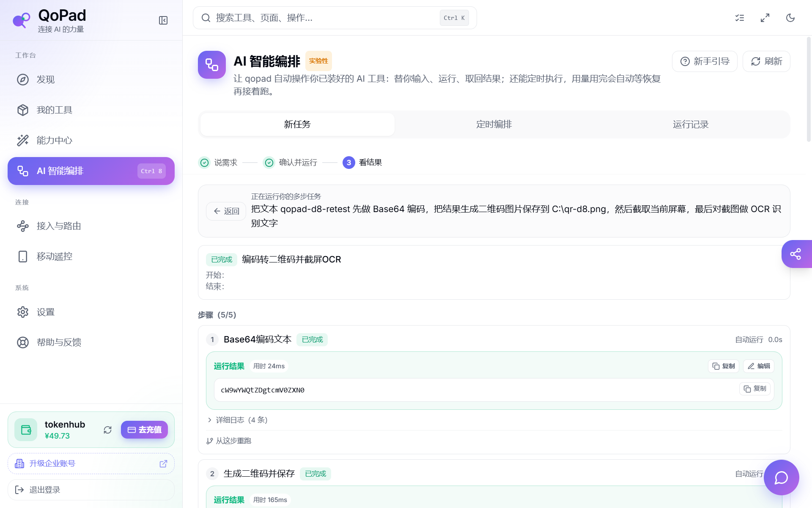The image size is (812, 508).
Task: Open the share floating button
Action: pyautogui.click(x=796, y=254)
